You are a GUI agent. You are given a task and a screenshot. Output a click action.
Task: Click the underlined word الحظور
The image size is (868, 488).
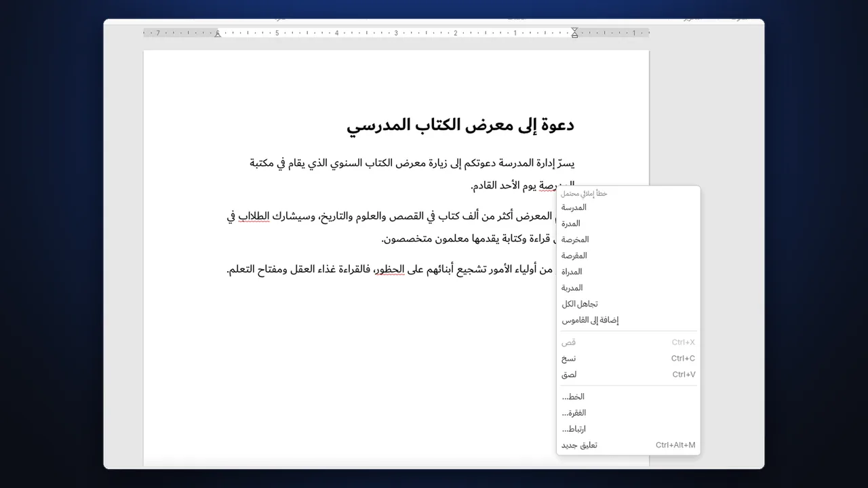click(389, 270)
